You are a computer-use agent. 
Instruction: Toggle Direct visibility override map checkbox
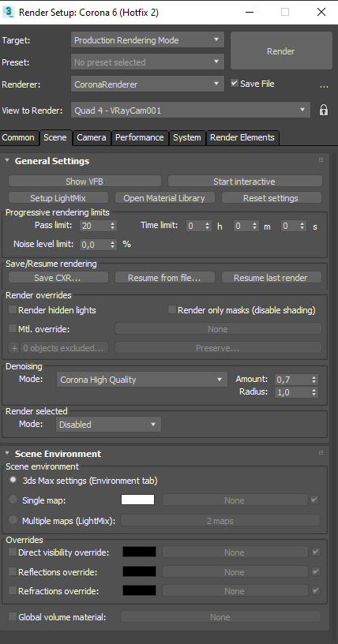(315, 552)
